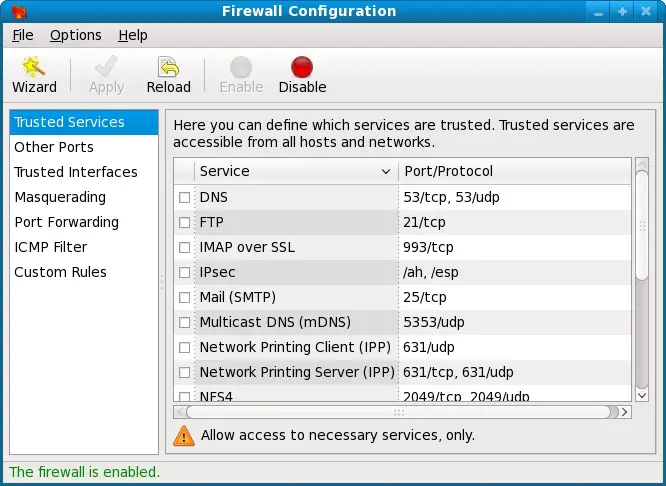
Task: Select Port Forwarding in sidebar
Action: coord(66,222)
